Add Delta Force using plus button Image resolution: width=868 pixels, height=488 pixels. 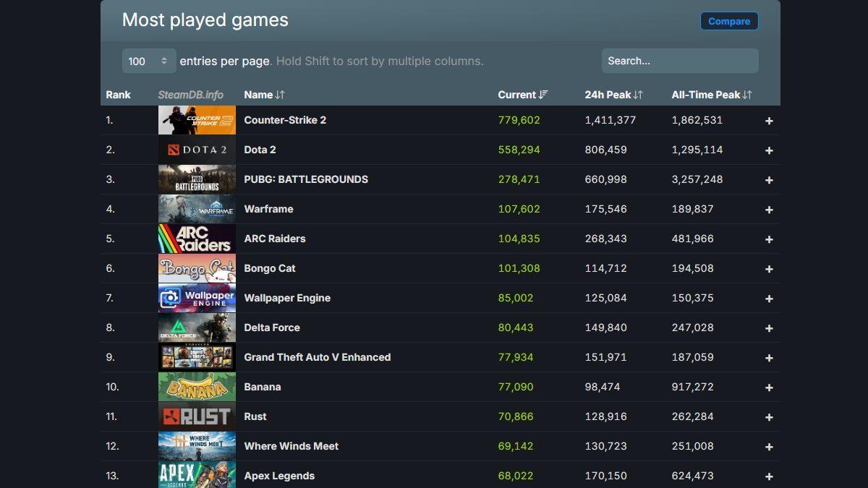[769, 328]
